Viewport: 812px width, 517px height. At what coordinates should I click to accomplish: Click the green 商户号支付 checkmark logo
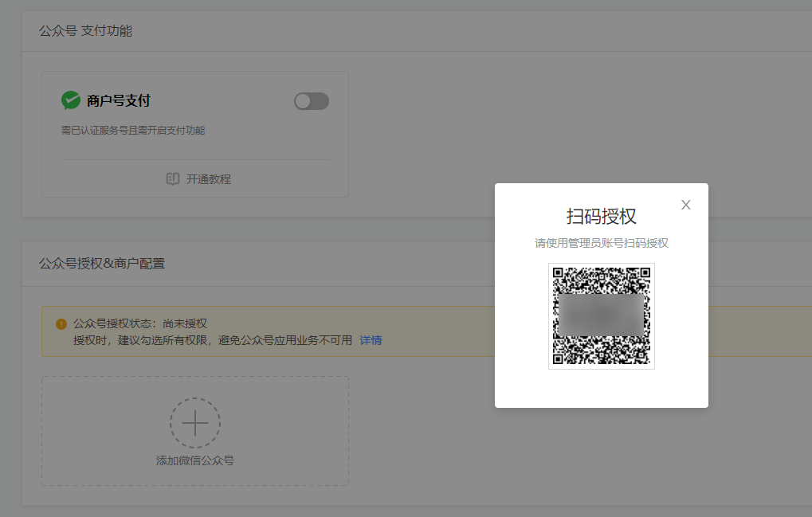pos(71,100)
